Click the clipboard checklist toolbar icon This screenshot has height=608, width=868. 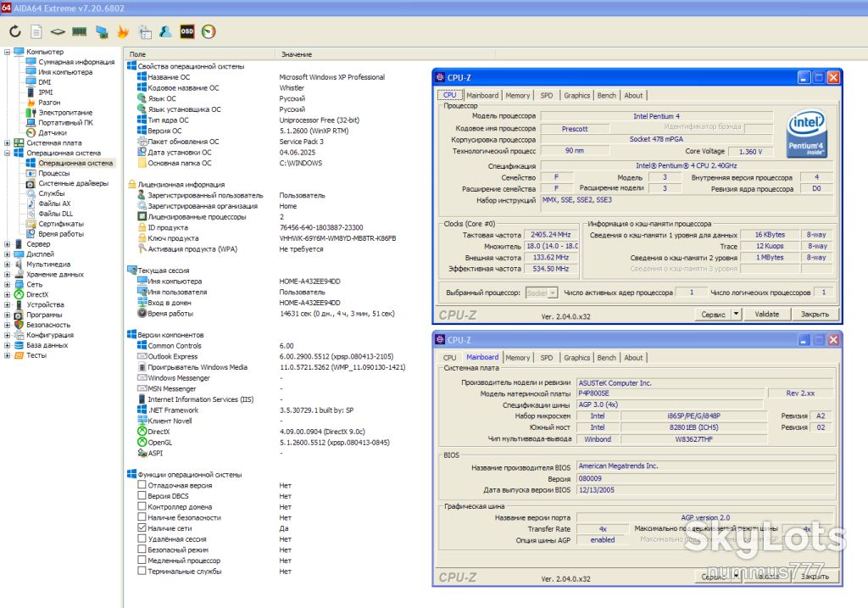tap(145, 31)
